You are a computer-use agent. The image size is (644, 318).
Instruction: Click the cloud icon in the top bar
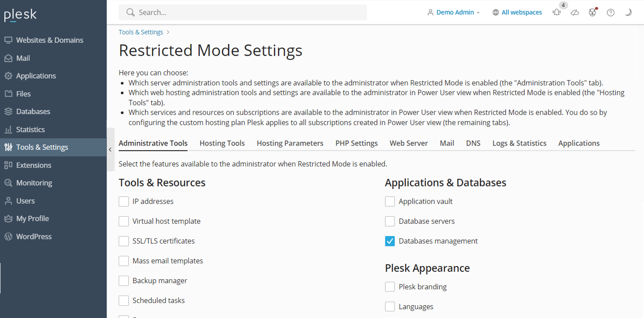575,12
